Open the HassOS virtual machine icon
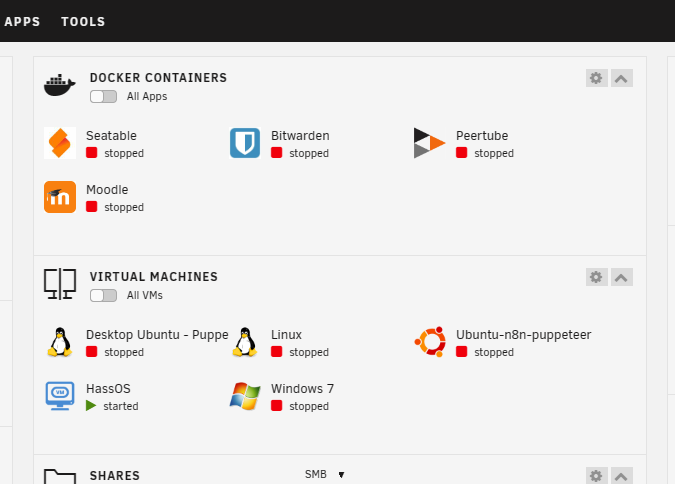The width and height of the screenshot is (675, 484). tap(60, 396)
